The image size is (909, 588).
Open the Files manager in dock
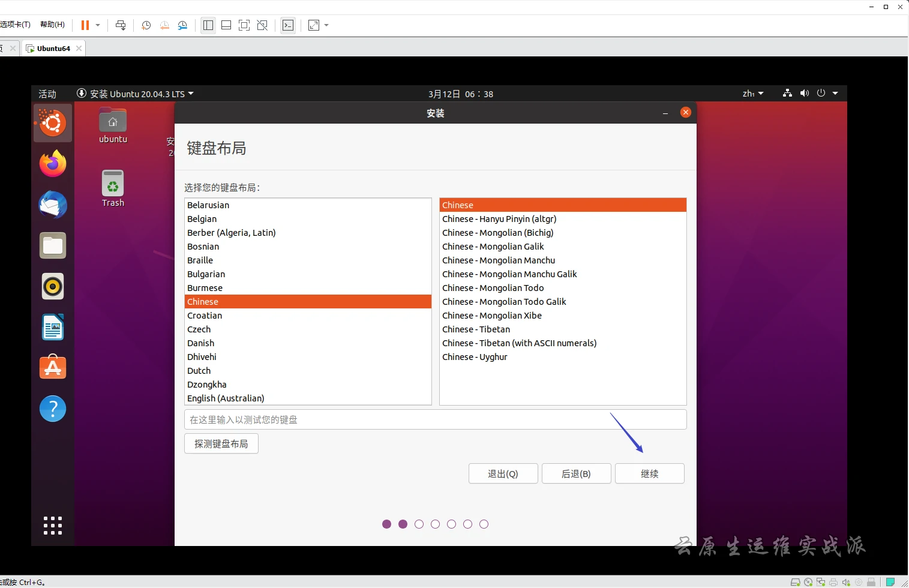(x=53, y=245)
